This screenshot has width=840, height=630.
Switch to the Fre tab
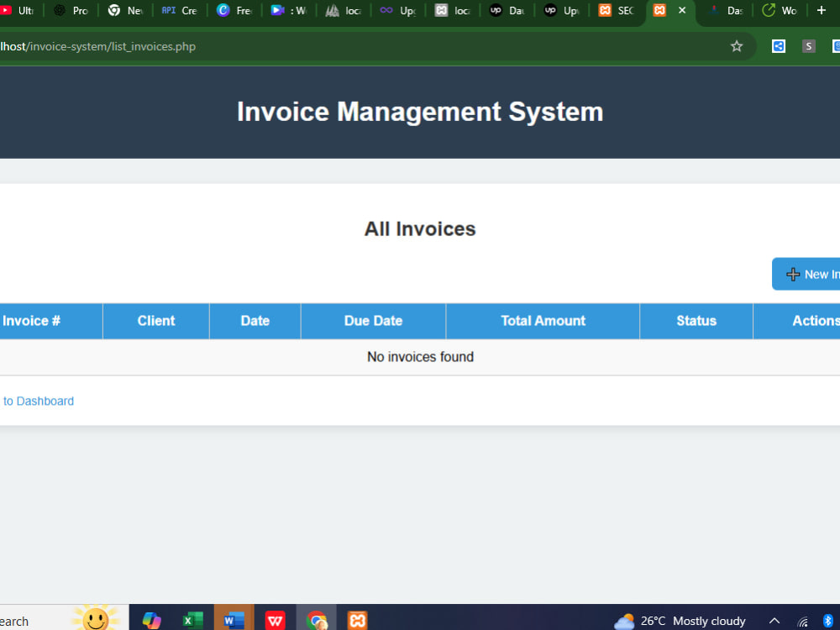pos(234,11)
